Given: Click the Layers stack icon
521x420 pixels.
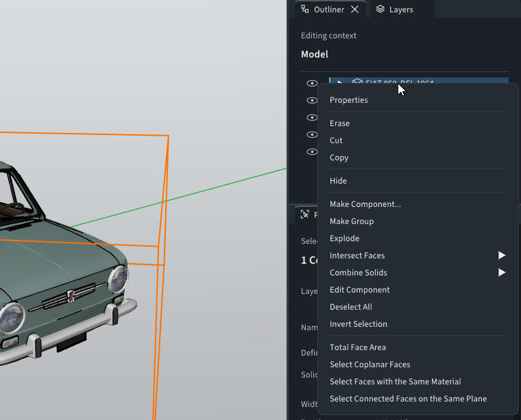Looking at the screenshot, I should 380,10.
